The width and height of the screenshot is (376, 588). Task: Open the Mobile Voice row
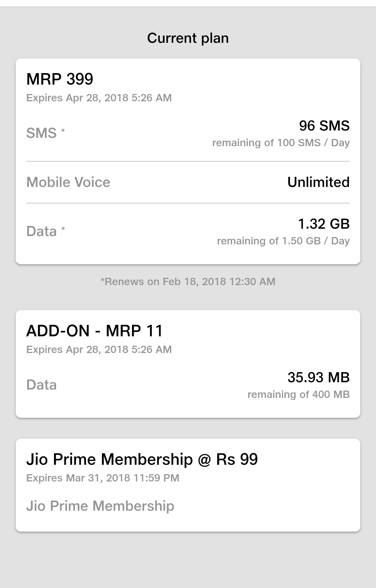(x=188, y=182)
